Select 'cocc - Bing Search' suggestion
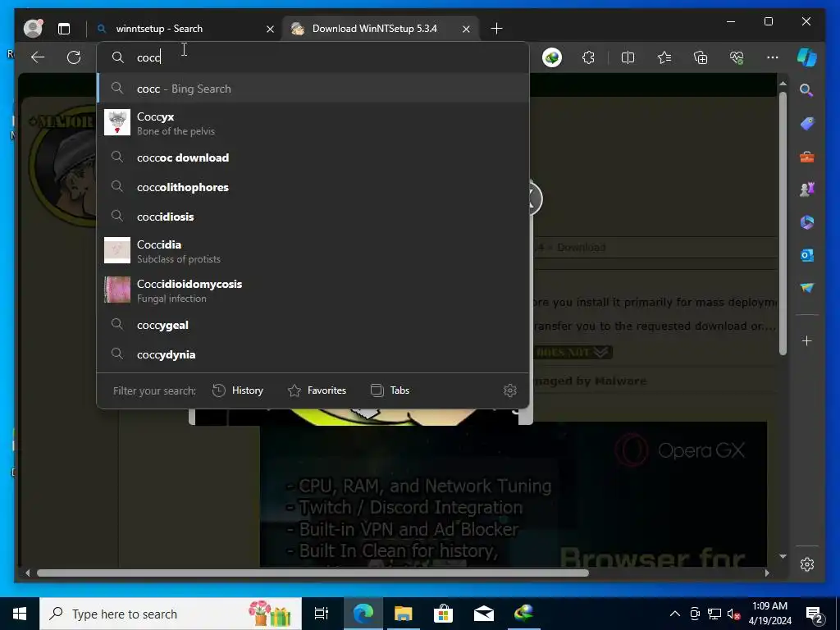 pos(313,89)
